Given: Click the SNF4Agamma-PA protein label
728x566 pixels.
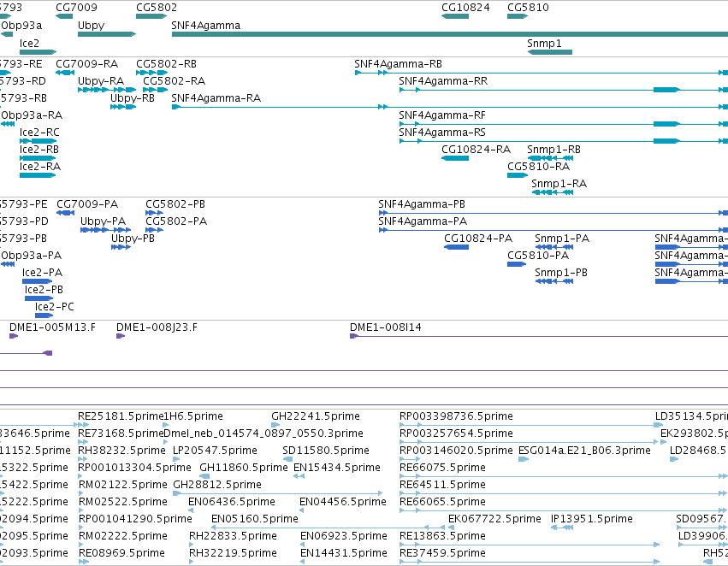Looking at the screenshot, I should point(423,221).
